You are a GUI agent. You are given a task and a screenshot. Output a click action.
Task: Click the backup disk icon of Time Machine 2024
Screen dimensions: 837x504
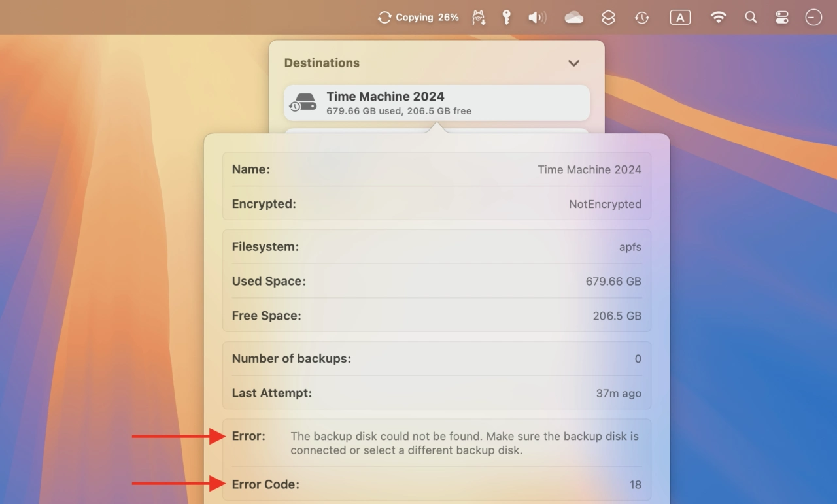tap(303, 103)
